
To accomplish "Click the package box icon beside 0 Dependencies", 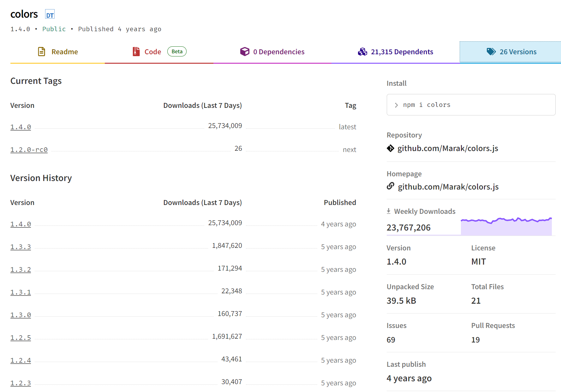I will click(x=245, y=51).
